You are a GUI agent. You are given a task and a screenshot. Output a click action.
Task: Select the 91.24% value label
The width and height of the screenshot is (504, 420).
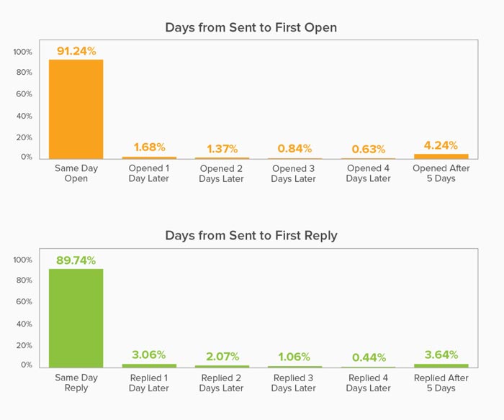76,50
